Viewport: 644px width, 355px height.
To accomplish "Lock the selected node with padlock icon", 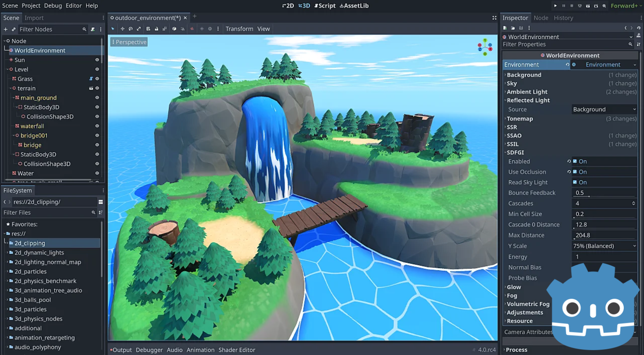I will (156, 29).
